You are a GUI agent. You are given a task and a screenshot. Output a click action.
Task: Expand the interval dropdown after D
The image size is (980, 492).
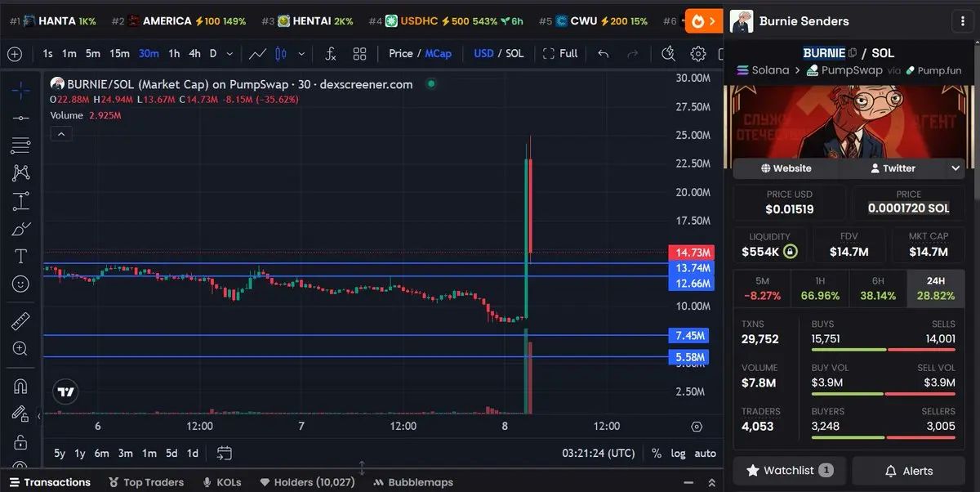coord(229,54)
